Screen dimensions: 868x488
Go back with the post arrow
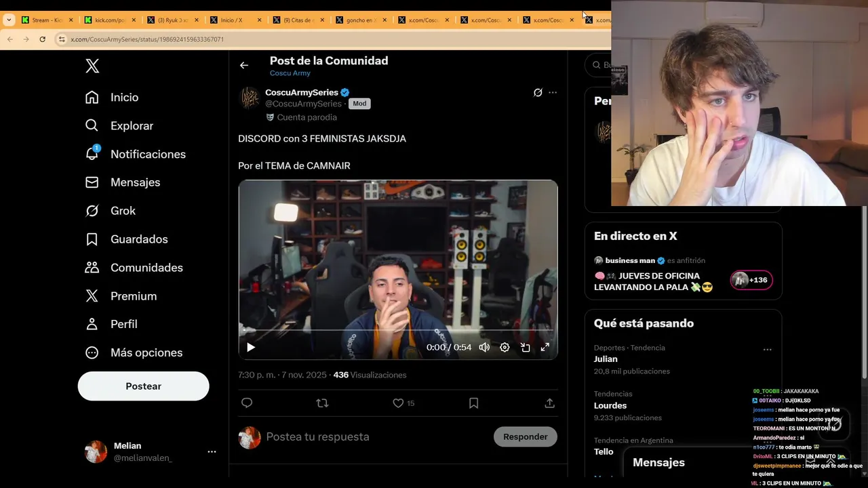tap(244, 65)
